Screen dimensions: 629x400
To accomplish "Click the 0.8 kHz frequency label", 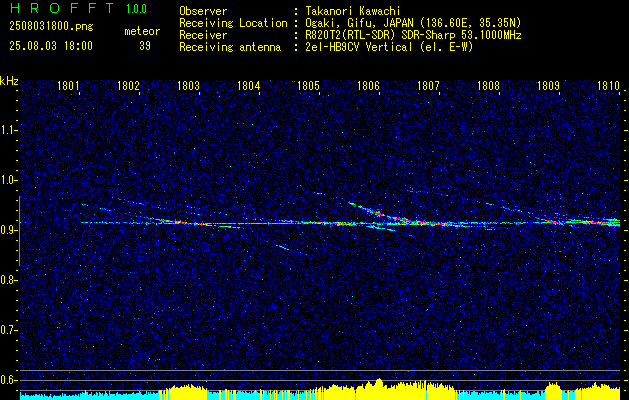I will pos(9,280).
